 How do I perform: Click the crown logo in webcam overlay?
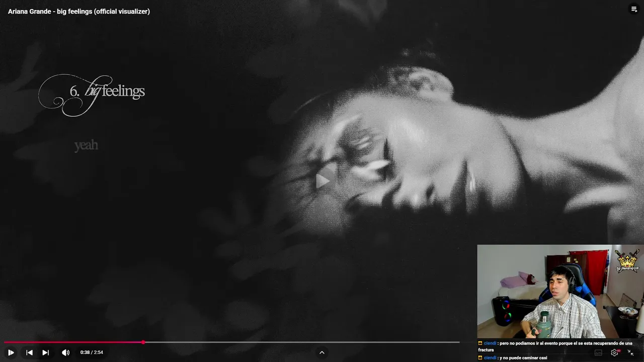627,260
